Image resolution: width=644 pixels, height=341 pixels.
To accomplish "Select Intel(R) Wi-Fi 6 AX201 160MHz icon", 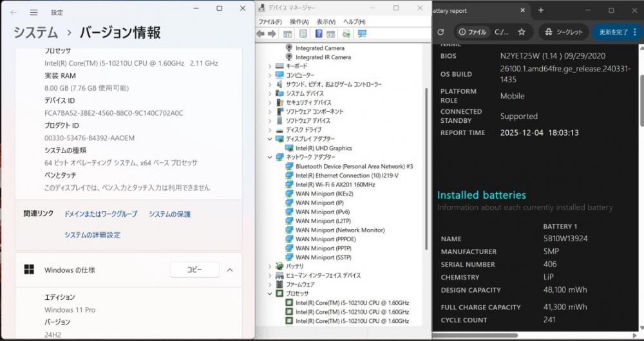I will [x=289, y=184].
